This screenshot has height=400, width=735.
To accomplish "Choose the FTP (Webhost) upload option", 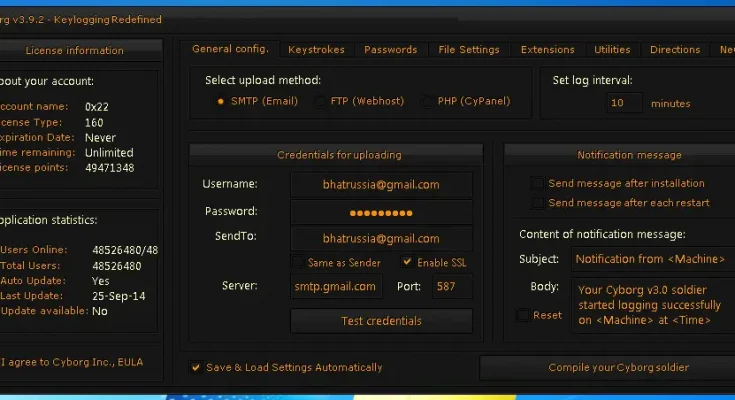I will point(320,101).
